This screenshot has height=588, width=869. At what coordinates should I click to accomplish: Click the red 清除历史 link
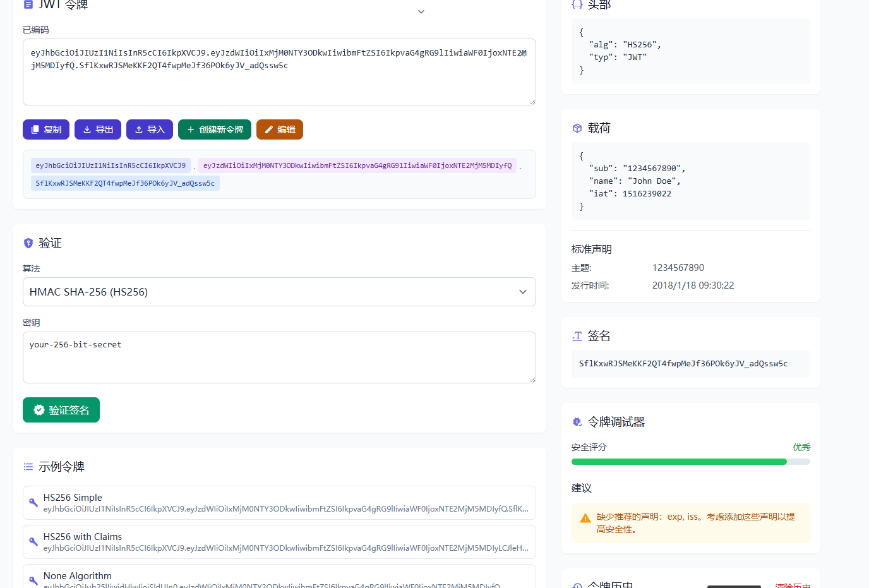coord(792,585)
